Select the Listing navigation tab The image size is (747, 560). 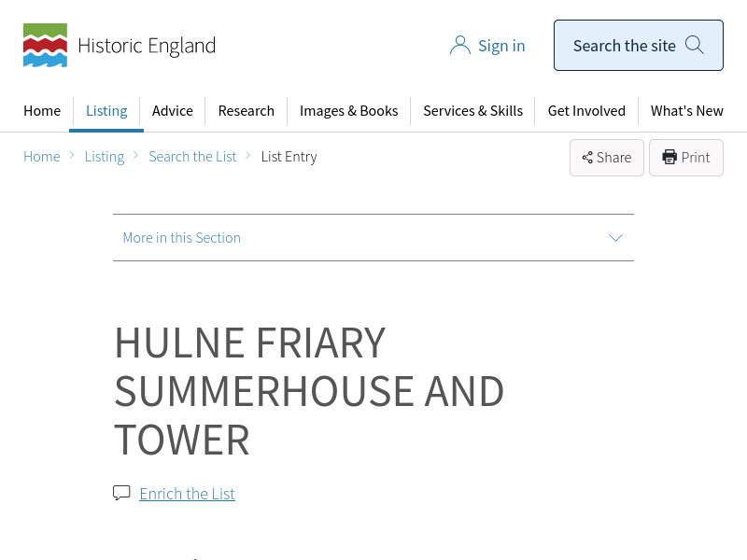pyautogui.click(x=106, y=111)
